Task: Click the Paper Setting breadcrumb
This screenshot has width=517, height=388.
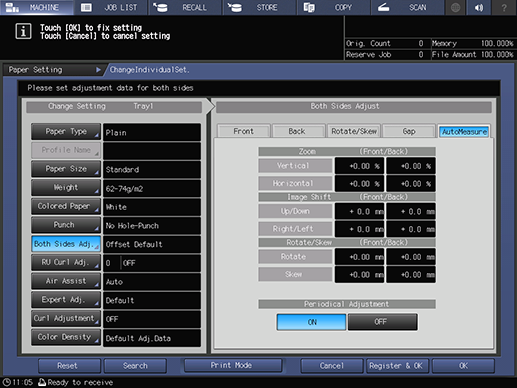Action: click(53, 70)
